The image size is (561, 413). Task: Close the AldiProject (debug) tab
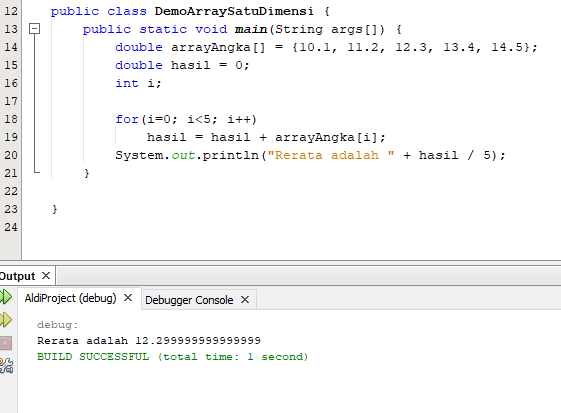tap(128, 298)
